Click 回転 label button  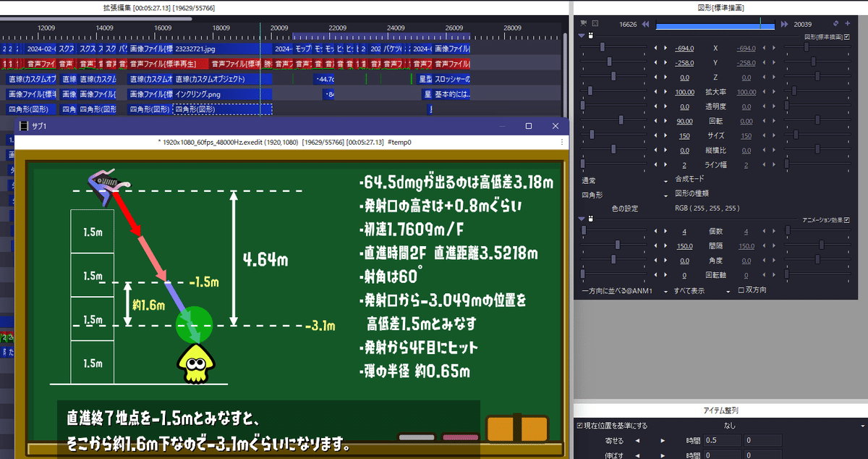(x=715, y=121)
